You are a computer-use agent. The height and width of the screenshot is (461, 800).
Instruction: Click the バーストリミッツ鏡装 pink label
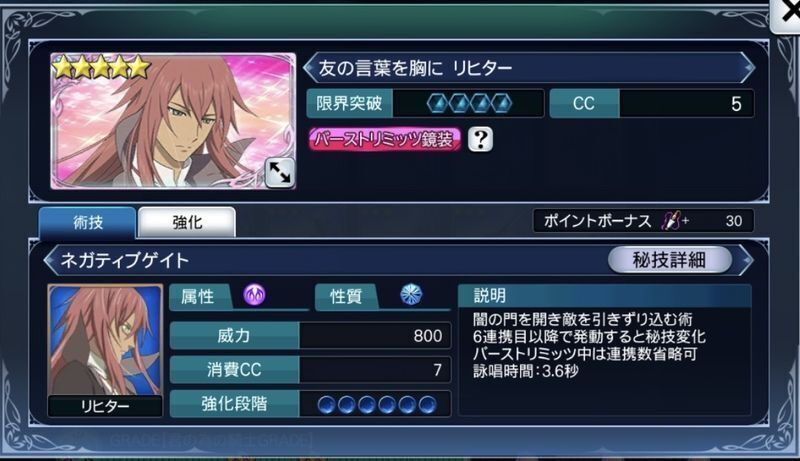[384, 139]
